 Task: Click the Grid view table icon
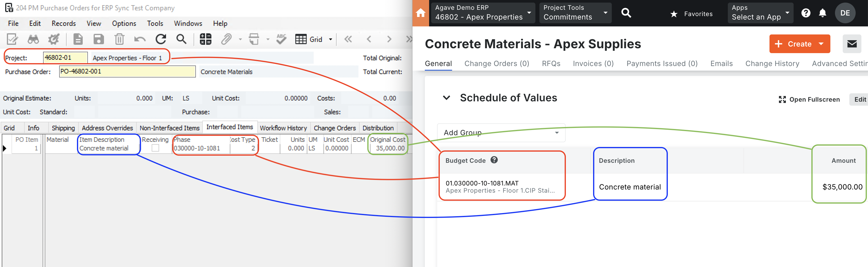coord(301,39)
